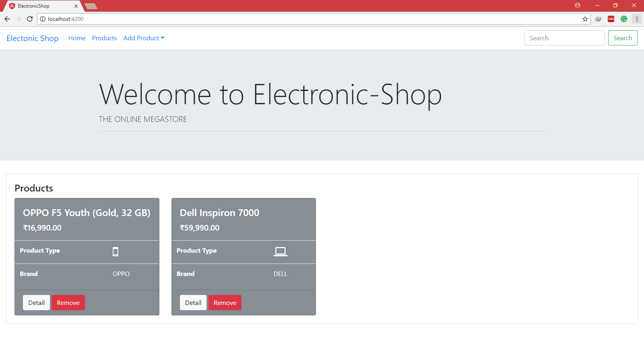
Task: Remove the Dell Inspiron 7000 product
Action: pyautogui.click(x=225, y=303)
